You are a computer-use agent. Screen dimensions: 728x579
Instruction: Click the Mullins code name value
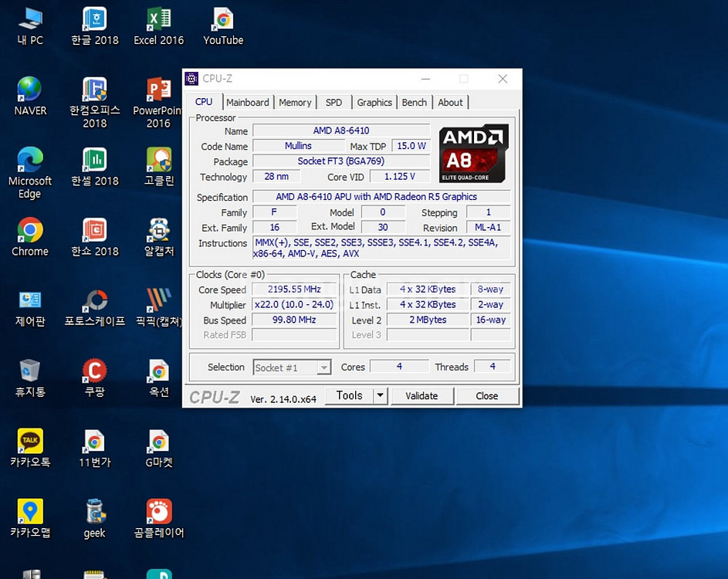(298, 146)
